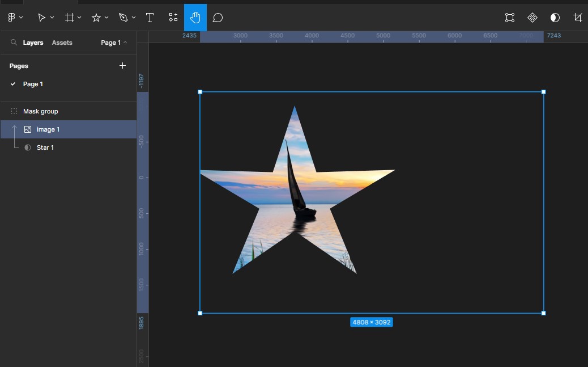Expand the shape tools dropdown arrow
The height and width of the screenshot is (367, 588).
coord(106,18)
